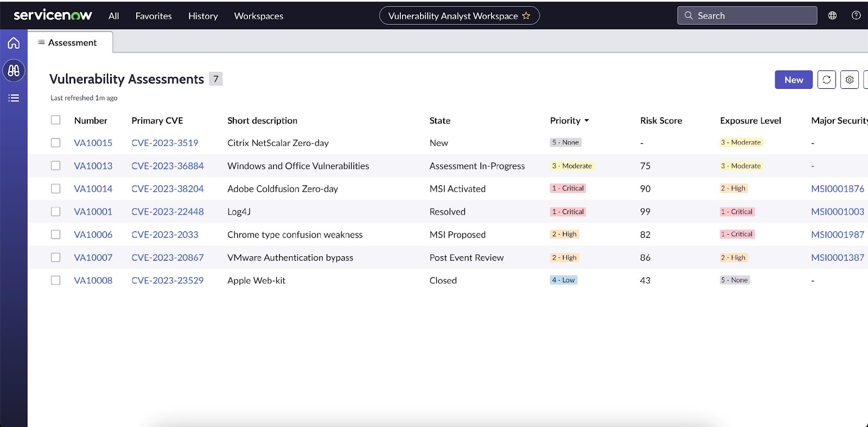Open the help question mark icon
Image resolution: width=868 pixels, height=427 pixels.
(856, 16)
